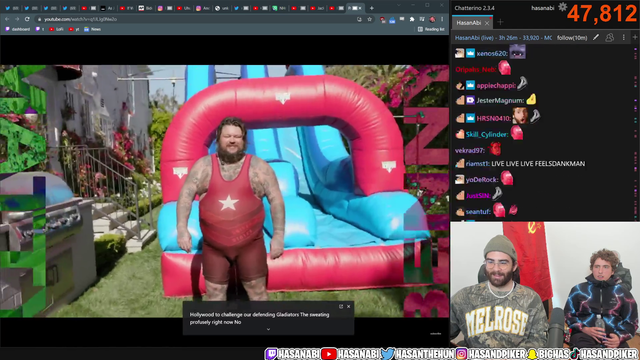640x360 pixels.
Task: Open Chrome's tab search chevron
Action: 399,5
